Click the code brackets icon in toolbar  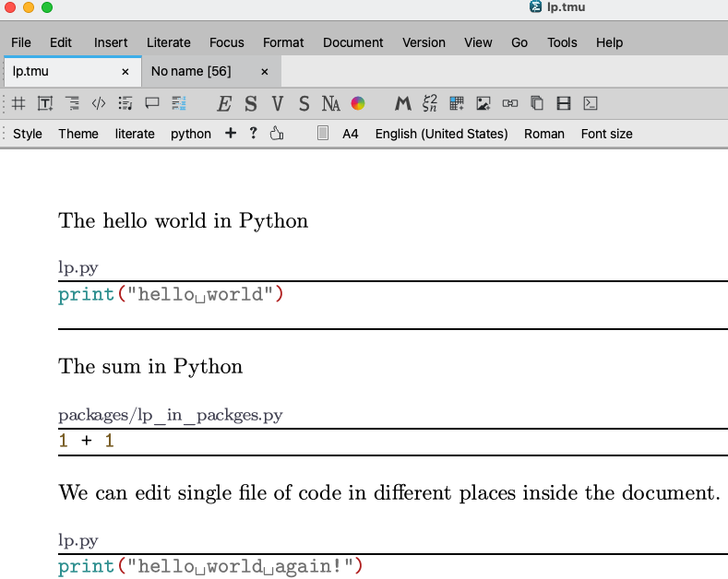[x=99, y=103]
